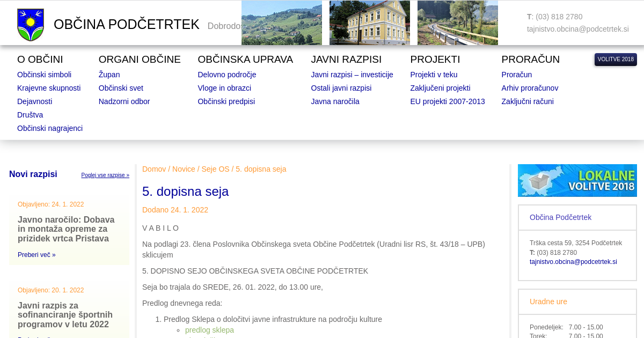Go to Projekti v teku
Viewport: 644px width, 338px height.
tap(434, 75)
